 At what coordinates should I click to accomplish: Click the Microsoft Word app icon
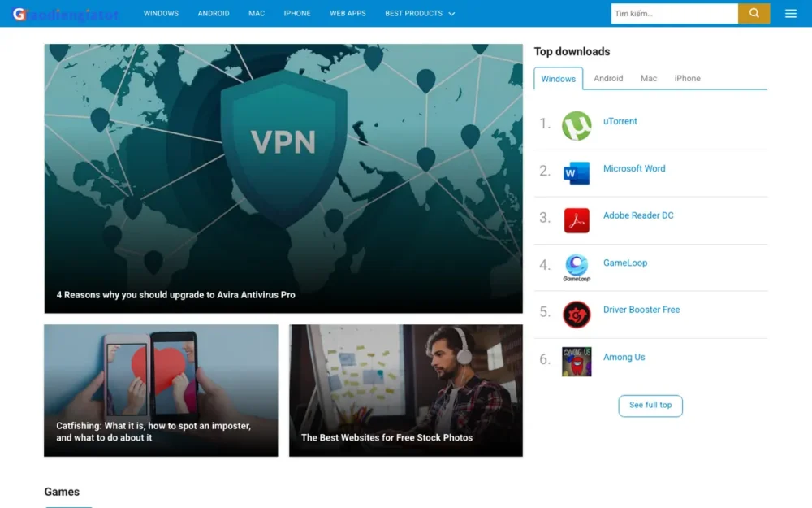click(x=577, y=173)
